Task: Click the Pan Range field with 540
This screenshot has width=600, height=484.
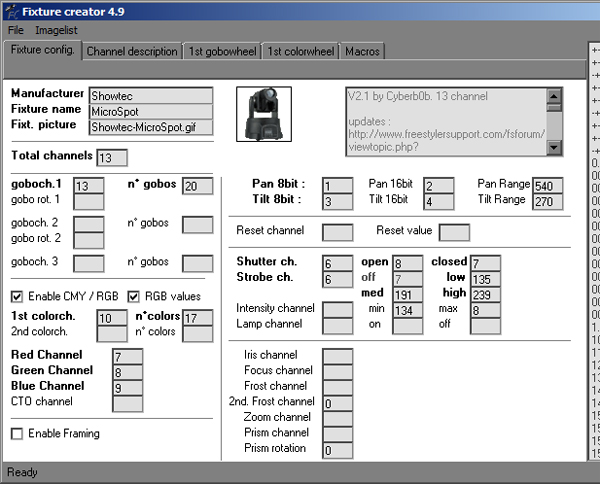Action: [548, 186]
